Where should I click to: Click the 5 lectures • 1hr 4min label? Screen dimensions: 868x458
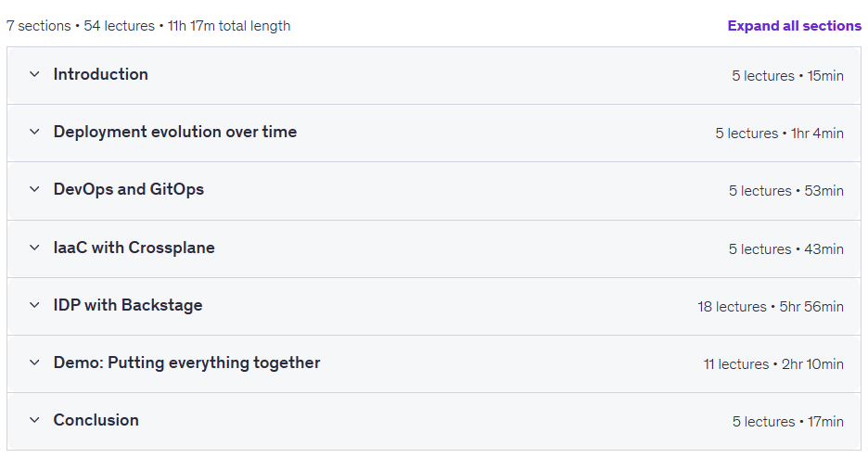779,134
